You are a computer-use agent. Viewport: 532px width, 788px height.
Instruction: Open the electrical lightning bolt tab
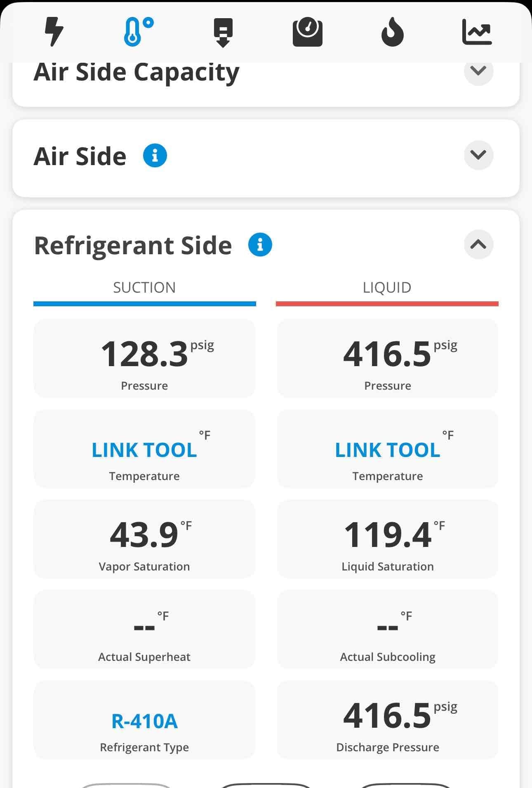click(54, 32)
